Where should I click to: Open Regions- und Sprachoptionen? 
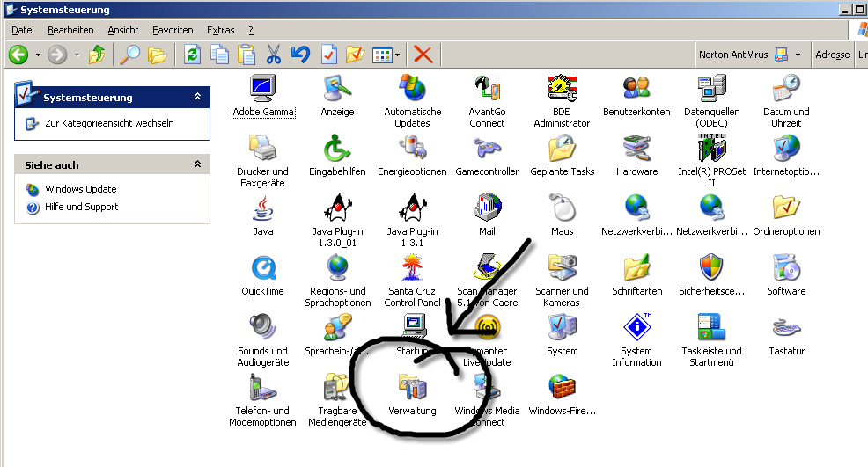(x=337, y=268)
